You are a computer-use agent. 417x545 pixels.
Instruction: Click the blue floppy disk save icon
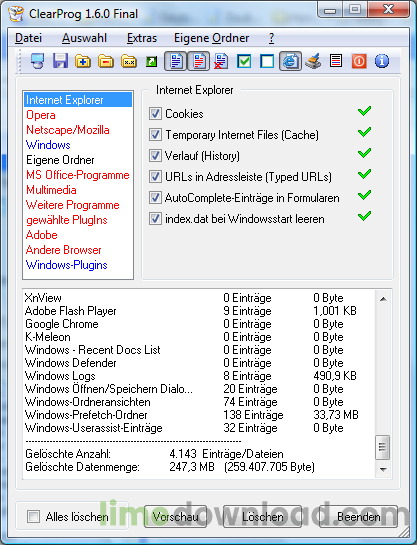60,61
